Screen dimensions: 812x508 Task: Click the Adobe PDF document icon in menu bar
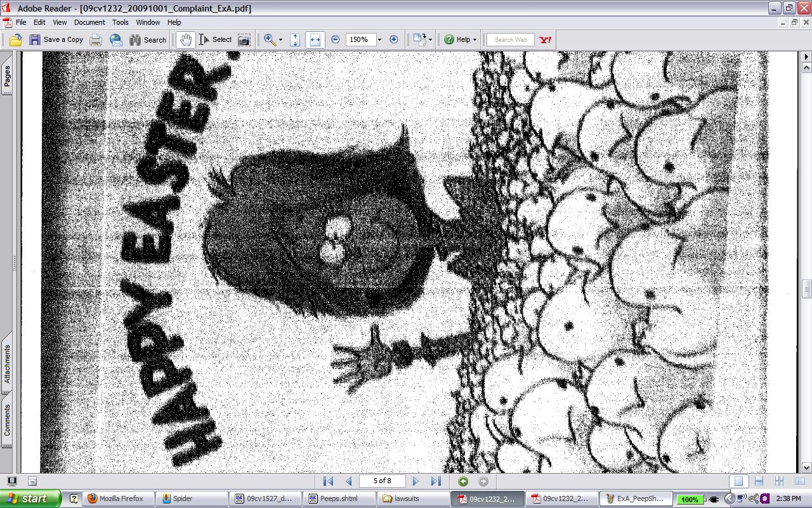coord(6,22)
